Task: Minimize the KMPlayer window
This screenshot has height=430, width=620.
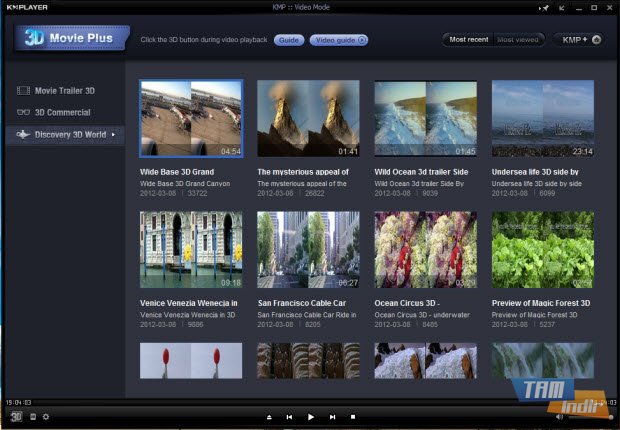Action: (x=579, y=8)
